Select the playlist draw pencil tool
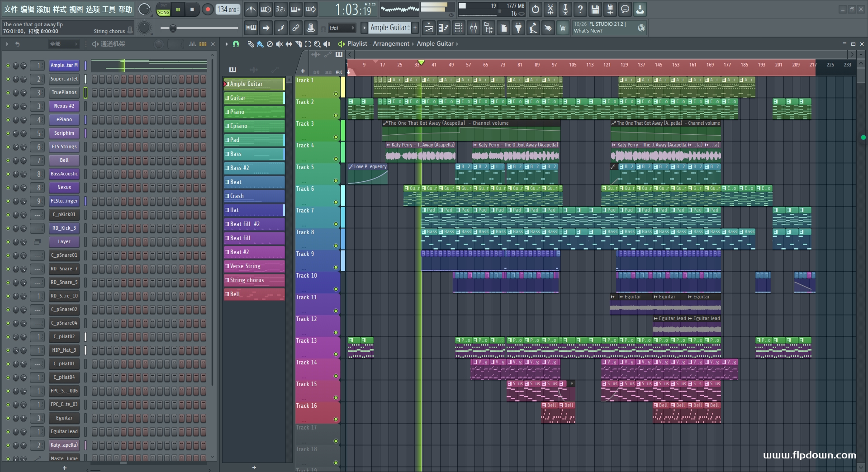 pyautogui.click(x=251, y=44)
